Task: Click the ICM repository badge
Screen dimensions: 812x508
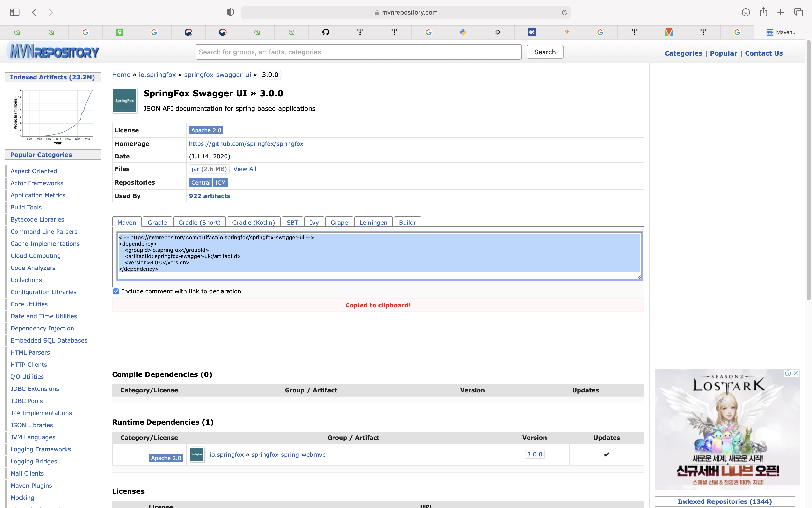Action: [x=220, y=182]
